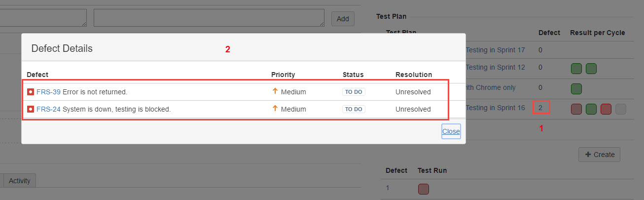Viewport: 644px width, 200px height.
Task: Click the Create button under Test Plan
Action: coord(599,155)
